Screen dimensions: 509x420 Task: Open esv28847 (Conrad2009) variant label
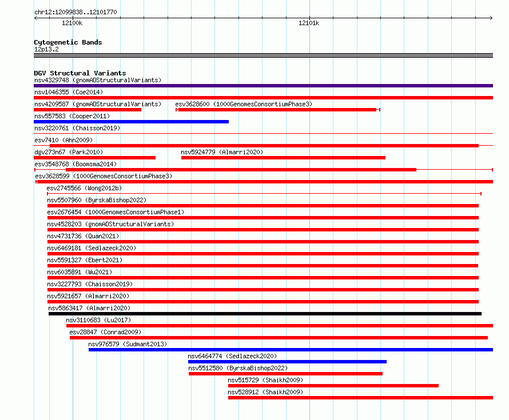pos(105,332)
